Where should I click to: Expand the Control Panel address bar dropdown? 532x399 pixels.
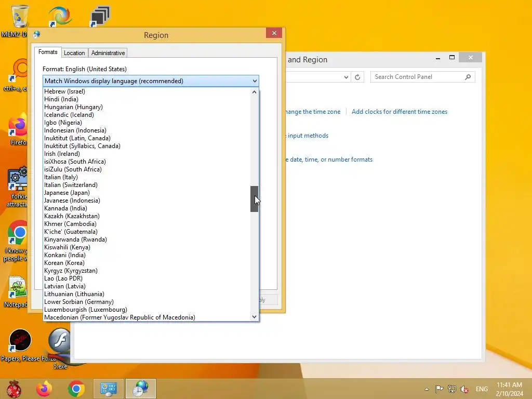345,77
